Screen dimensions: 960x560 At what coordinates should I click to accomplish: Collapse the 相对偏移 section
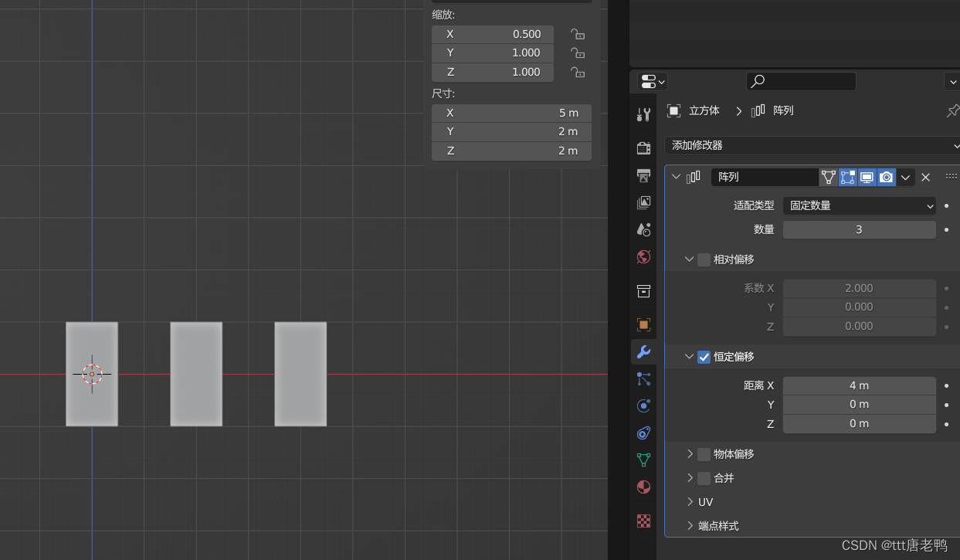click(x=689, y=260)
